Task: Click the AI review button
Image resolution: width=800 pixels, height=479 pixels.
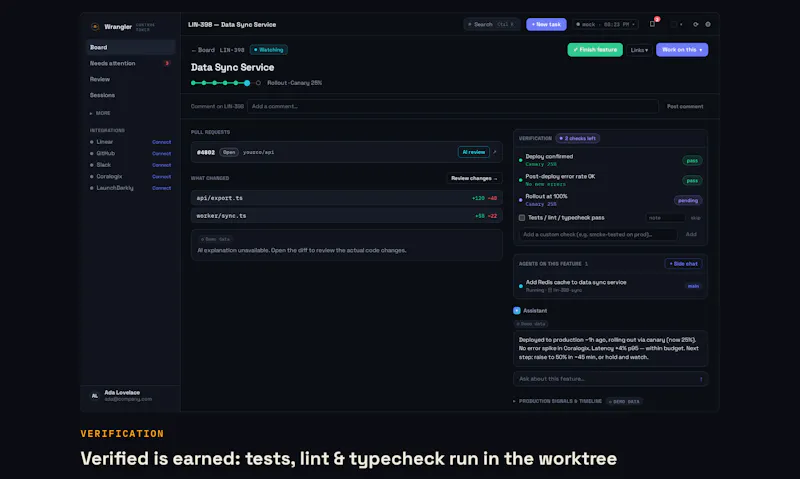Action: pos(473,152)
